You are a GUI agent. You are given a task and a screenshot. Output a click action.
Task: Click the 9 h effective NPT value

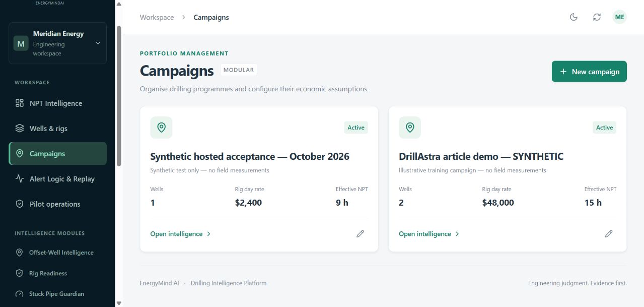point(342,203)
